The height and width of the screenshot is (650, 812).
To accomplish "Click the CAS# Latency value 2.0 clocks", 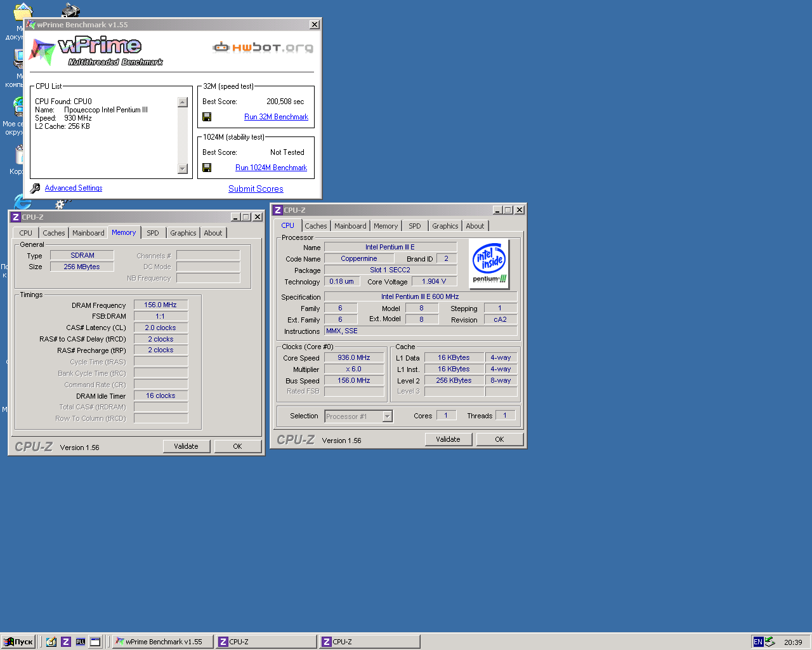I will click(x=160, y=328).
